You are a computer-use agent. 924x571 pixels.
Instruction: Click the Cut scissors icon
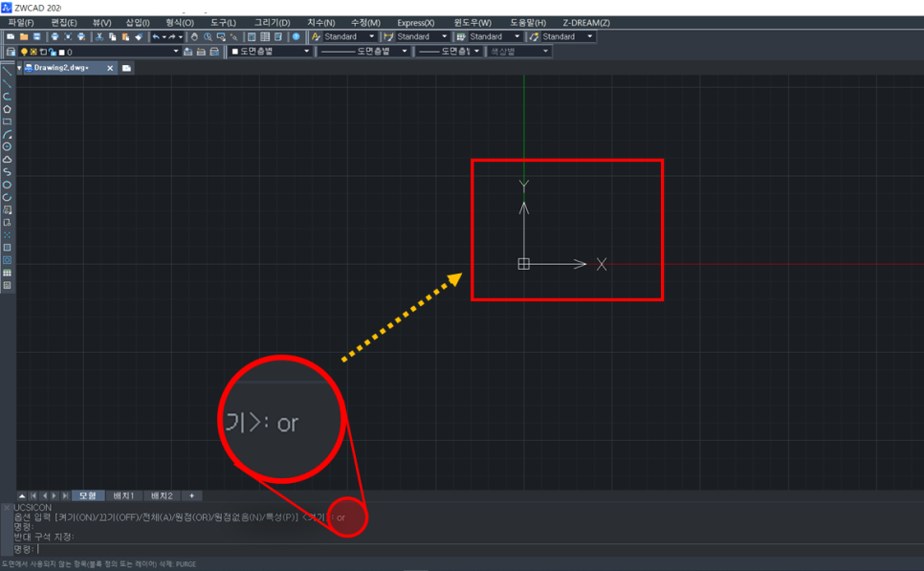99,36
